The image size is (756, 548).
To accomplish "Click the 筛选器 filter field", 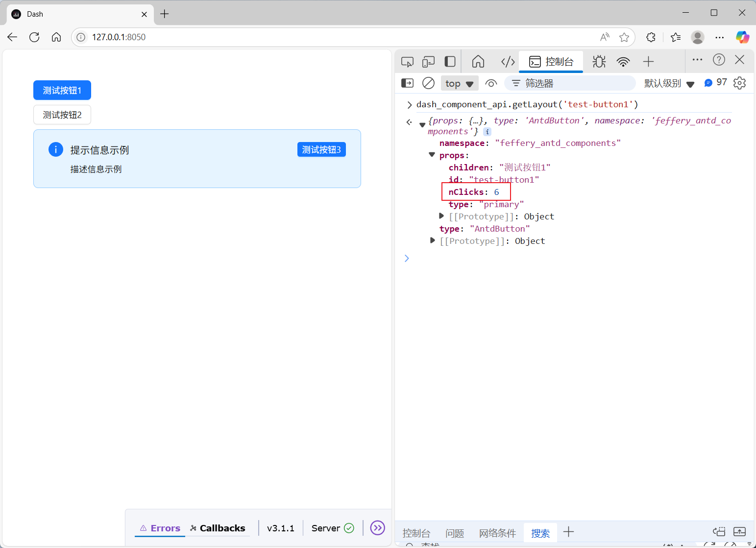I will pos(570,83).
